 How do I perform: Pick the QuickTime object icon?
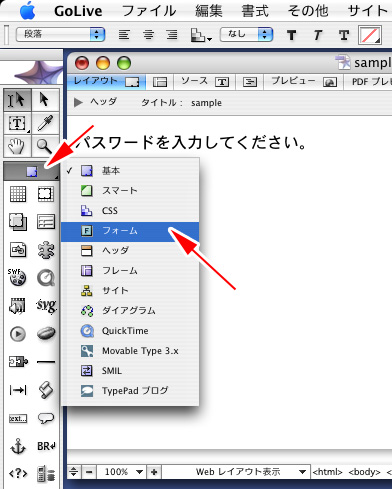coord(46,278)
